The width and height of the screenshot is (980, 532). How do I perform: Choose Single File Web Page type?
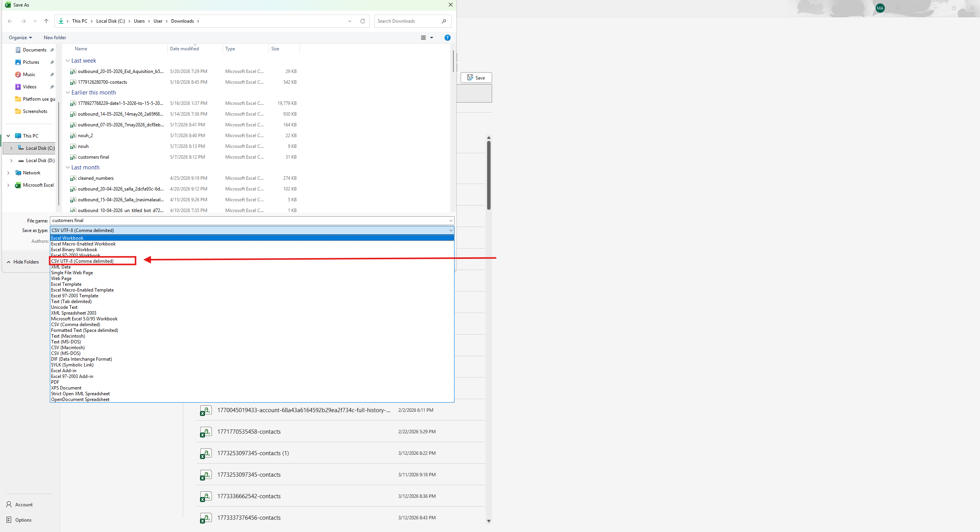[252, 273]
